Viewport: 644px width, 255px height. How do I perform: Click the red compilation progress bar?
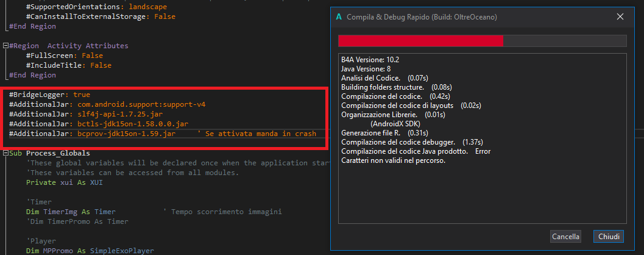pyautogui.click(x=420, y=41)
